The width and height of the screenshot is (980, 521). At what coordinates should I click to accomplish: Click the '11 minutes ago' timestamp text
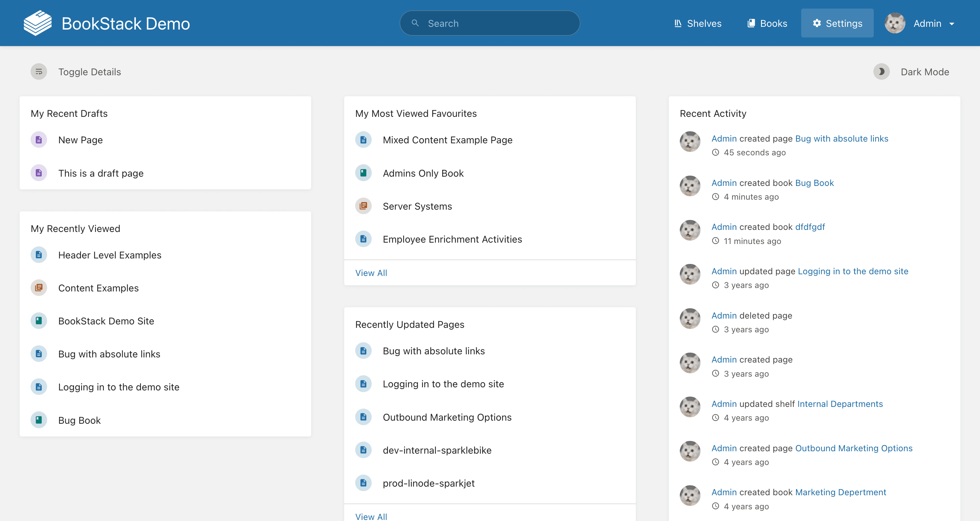pos(752,241)
